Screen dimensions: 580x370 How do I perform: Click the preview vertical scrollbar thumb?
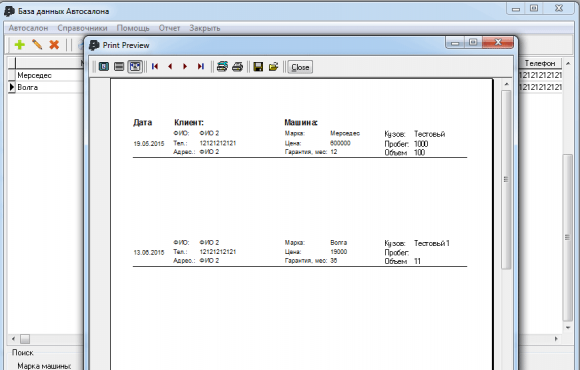(506, 180)
